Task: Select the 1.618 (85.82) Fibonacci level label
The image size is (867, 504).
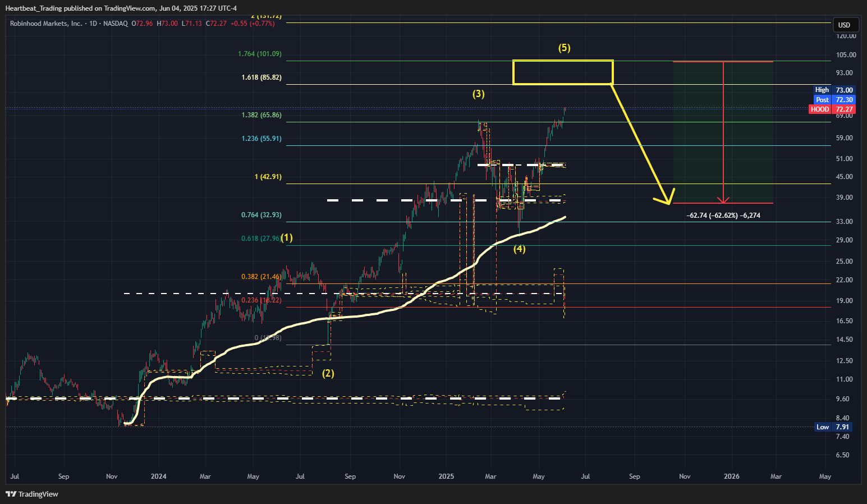Action: pyautogui.click(x=262, y=77)
